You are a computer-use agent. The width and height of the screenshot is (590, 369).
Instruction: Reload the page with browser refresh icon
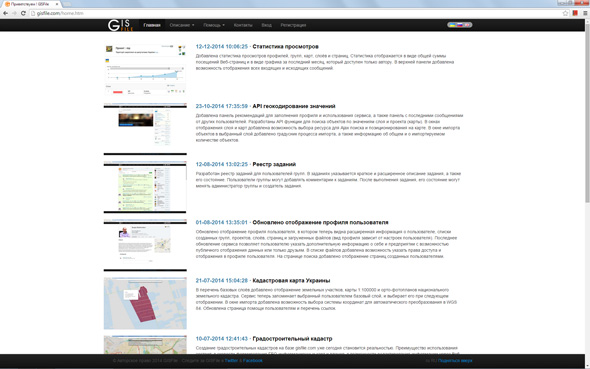(23, 13)
